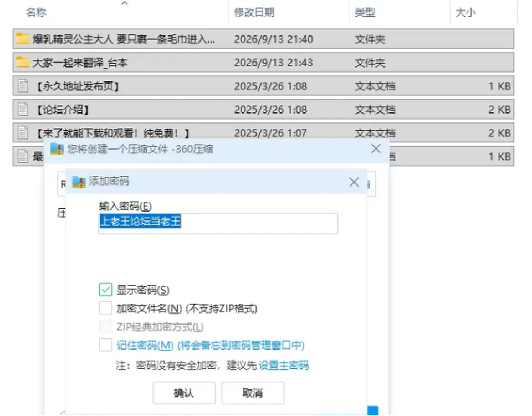Viewport: 532px width, 416px height.
Task: Enable the 加密文件名(N) checkbox
Action: pyautogui.click(x=105, y=308)
